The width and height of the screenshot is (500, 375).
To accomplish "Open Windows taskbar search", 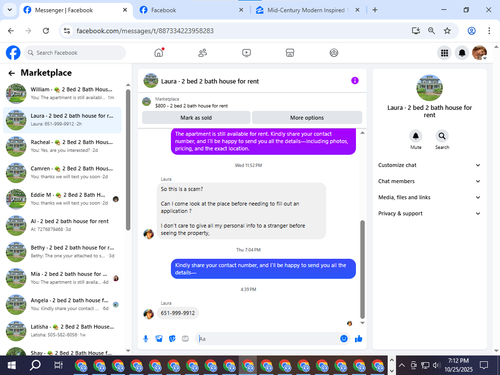I will click(35, 365).
